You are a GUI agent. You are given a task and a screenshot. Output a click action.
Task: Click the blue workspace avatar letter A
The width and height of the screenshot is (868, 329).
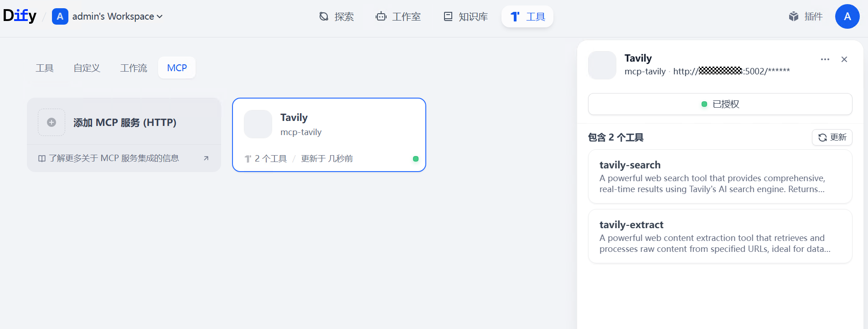60,16
